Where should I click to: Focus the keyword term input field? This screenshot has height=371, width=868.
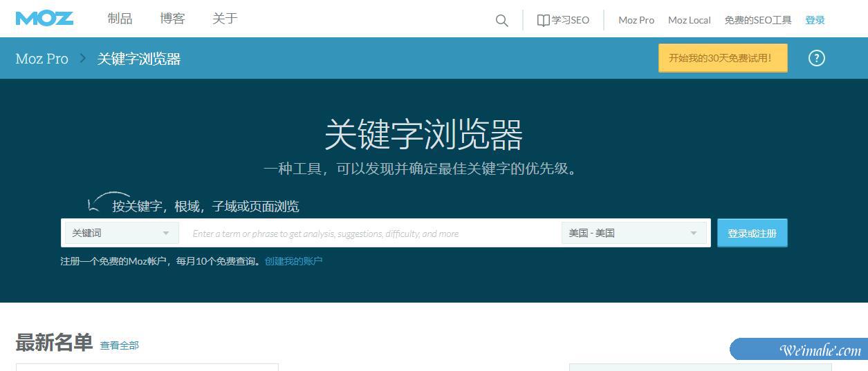(370, 234)
